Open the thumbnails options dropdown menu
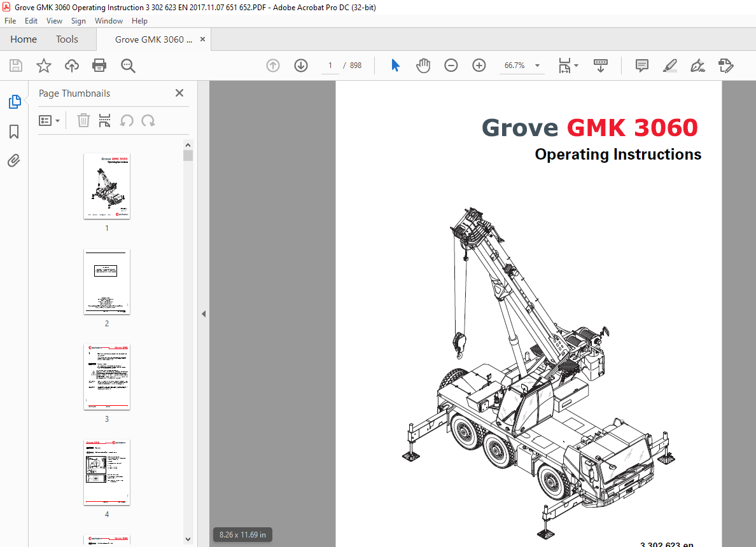Viewport: 756px width, 547px height. [x=49, y=120]
